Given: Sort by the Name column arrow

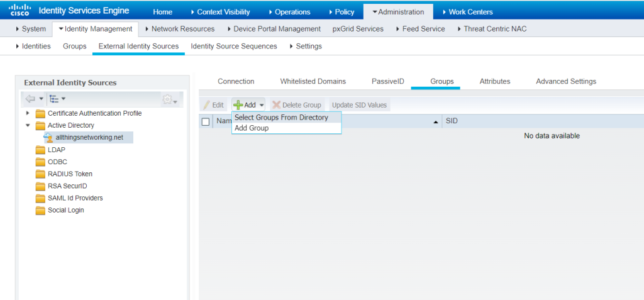Looking at the screenshot, I should click(435, 122).
